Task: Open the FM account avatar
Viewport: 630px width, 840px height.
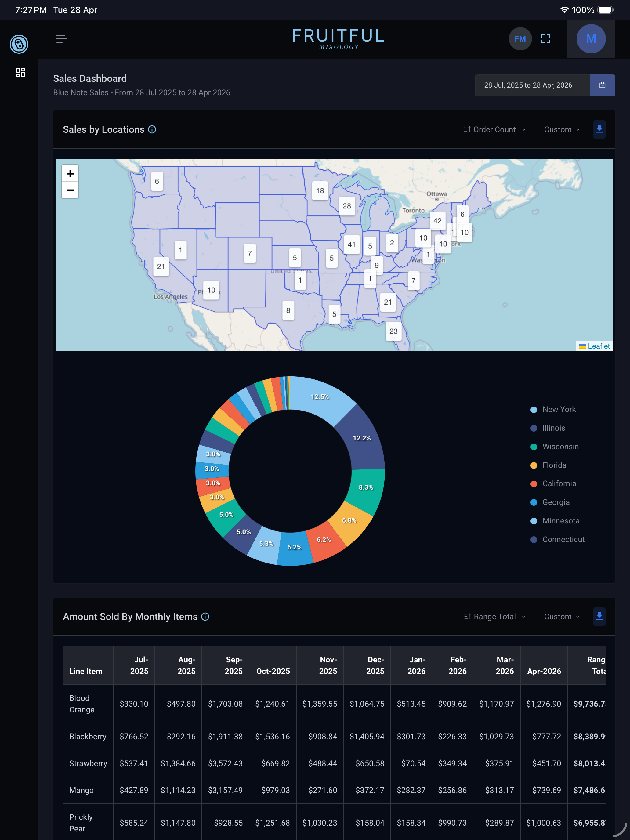Action: [x=520, y=39]
